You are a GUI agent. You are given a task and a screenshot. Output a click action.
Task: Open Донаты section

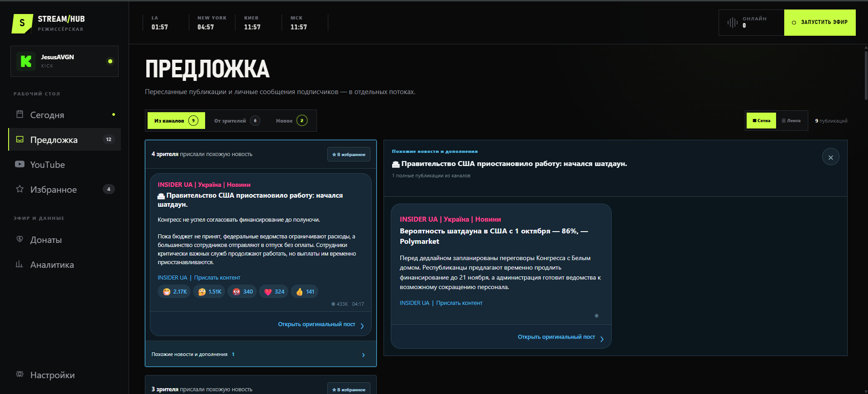click(x=65, y=239)
